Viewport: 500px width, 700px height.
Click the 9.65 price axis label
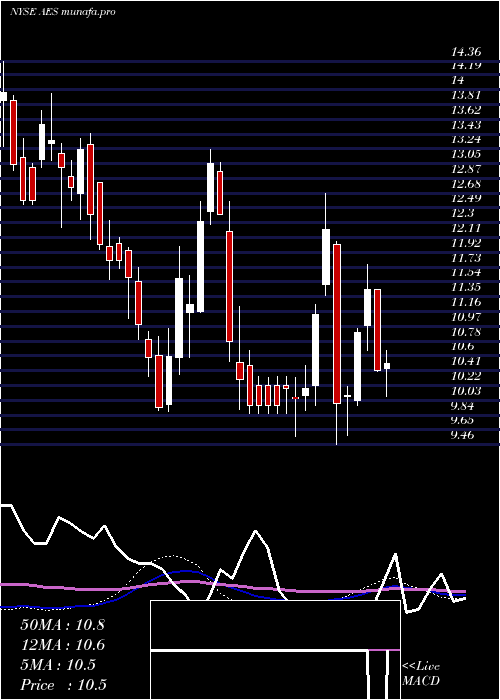tap(464, 420)
